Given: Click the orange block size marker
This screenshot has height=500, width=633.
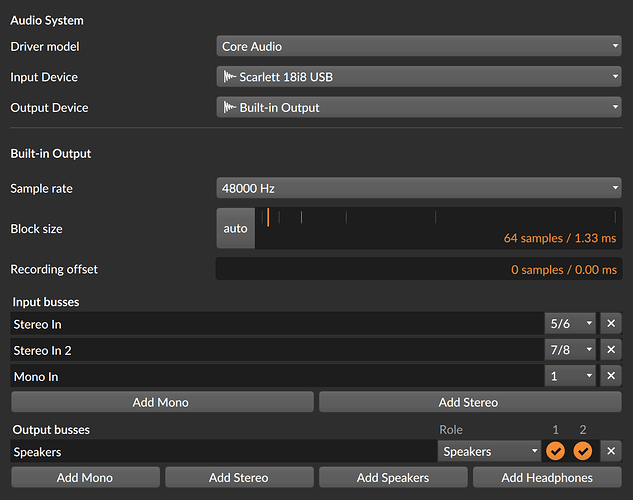Looking at the screenshot, I should pyautogui.click(x=268, y=217).
